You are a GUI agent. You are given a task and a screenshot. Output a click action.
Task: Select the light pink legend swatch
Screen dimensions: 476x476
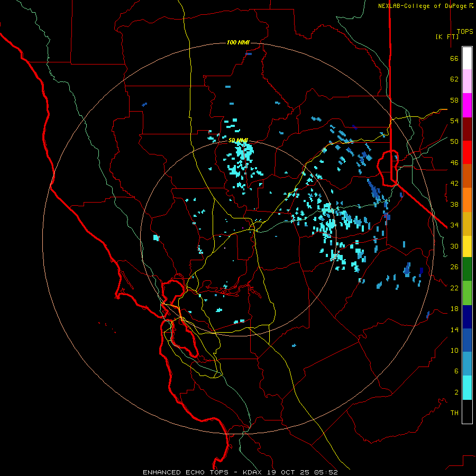[467, 81]
